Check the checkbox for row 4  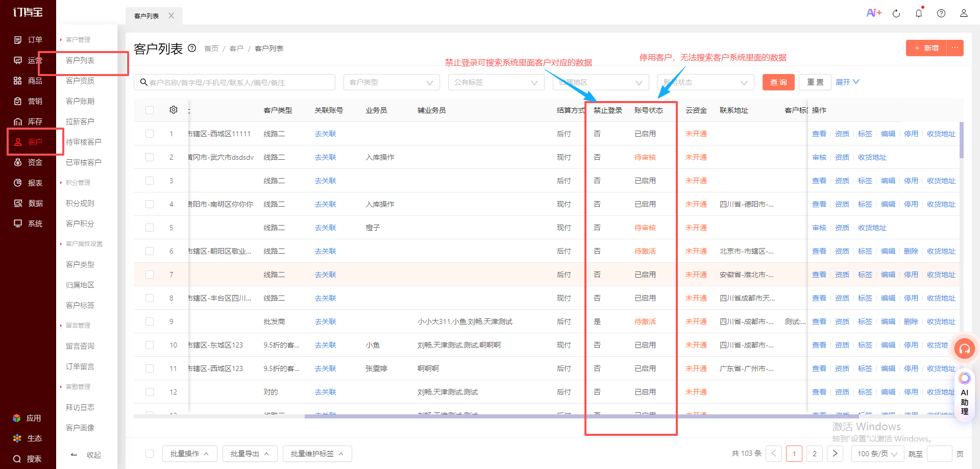pyautogui.click(x=150, y=204)
